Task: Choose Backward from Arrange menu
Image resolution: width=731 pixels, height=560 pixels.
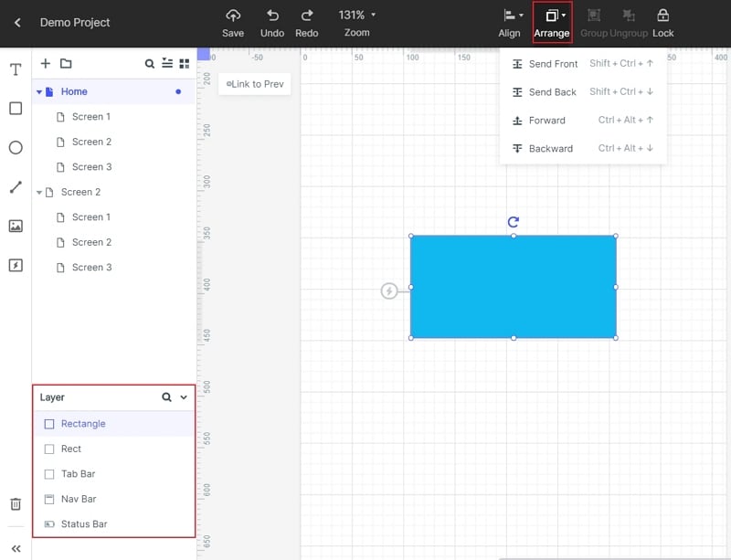Action: pos(583,149)
